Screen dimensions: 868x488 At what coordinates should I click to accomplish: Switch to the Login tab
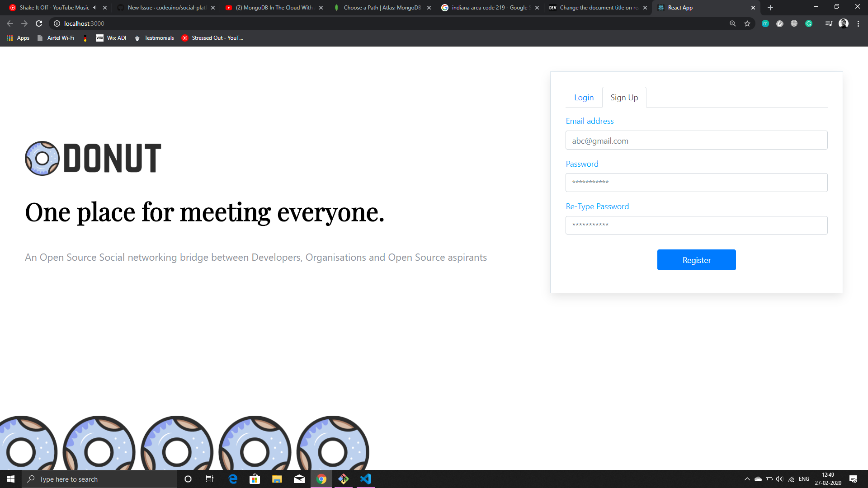tap(584, 98)
